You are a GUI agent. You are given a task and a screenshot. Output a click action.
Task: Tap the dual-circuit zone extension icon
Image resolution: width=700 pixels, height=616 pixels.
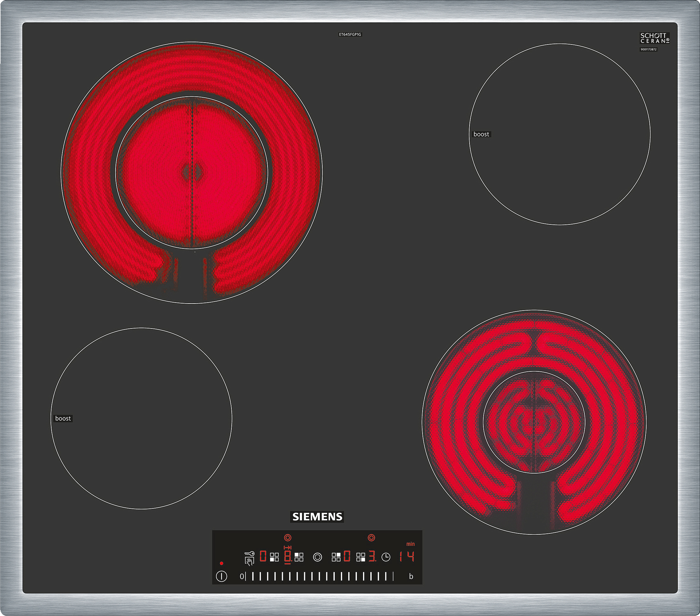(318, 557)
